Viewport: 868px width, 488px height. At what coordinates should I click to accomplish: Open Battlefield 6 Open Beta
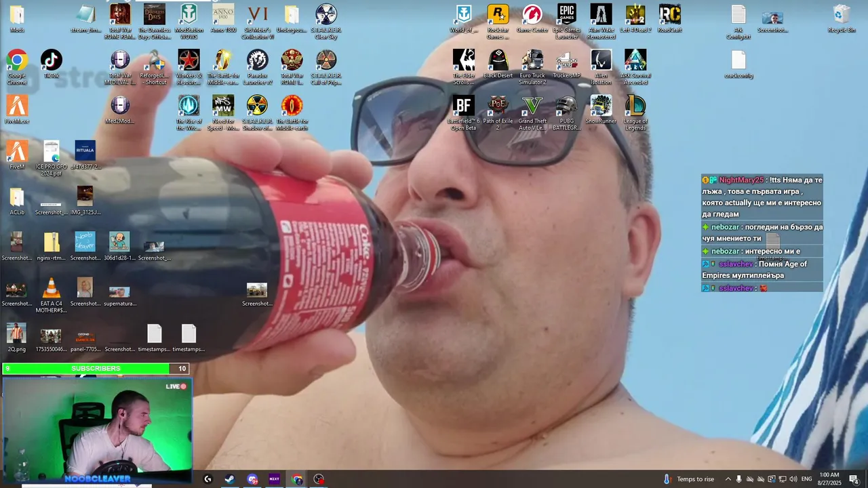(x=464, y=113)
